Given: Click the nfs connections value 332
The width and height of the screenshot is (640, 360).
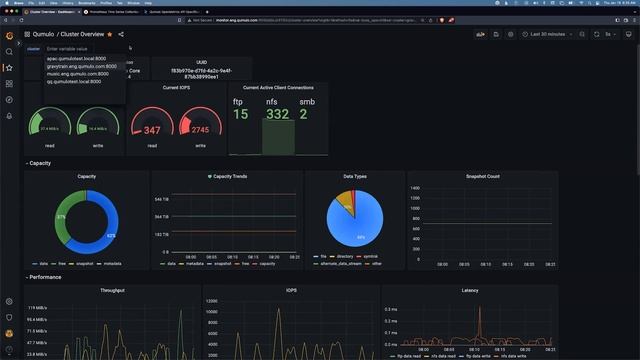Looking at the screenshot, I should pos(278,114).
